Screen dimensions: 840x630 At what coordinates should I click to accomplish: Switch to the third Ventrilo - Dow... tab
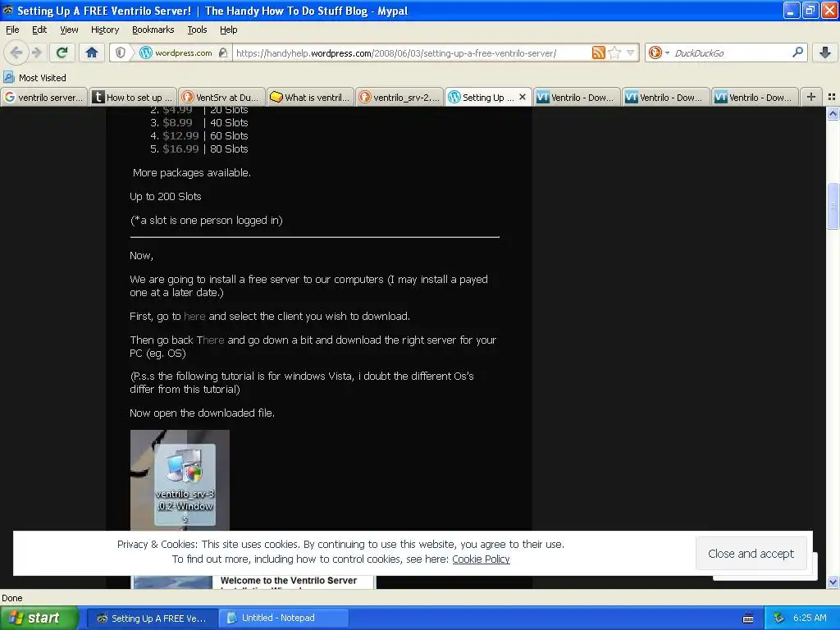756,97
